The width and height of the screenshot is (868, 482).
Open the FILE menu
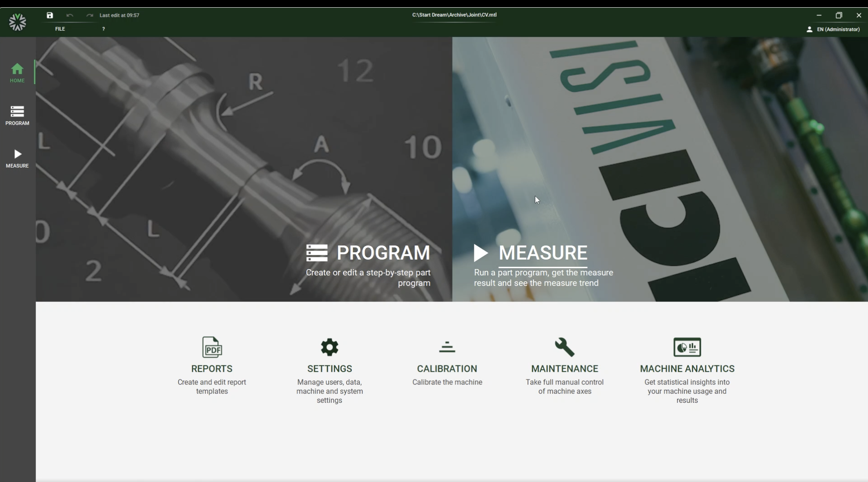(60, 29)
